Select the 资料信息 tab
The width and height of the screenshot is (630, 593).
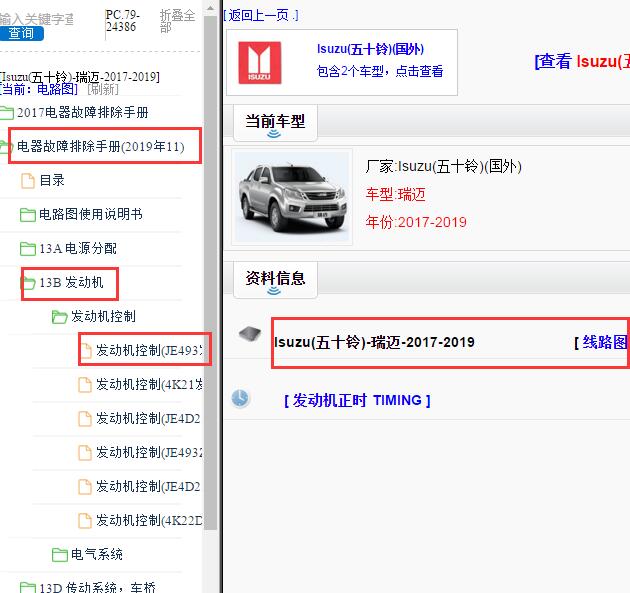[x=275, y=278]
